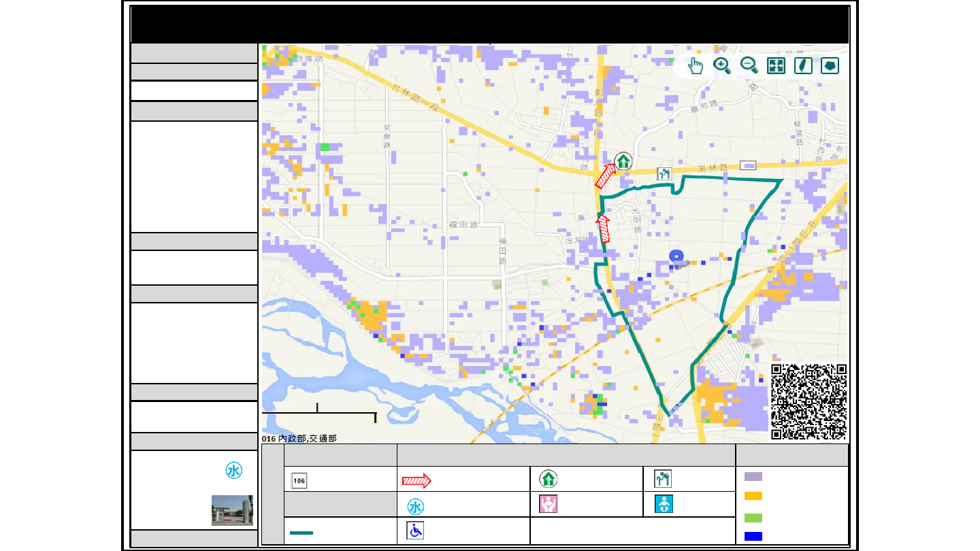
Task: Open the building photo thumbnail in left panel
Action: 232,510
